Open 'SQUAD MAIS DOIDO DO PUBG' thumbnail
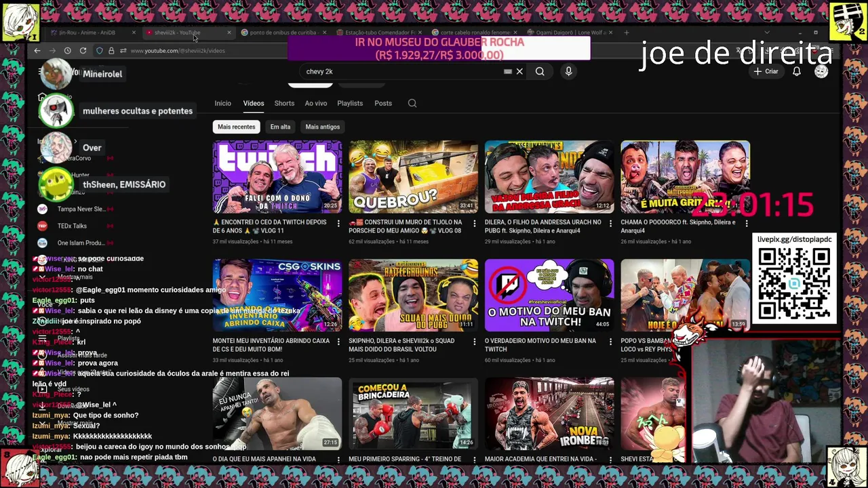Image resolution: width=868 pixels, height=488 pixels. pyautogui.click(x=413, y=296)
